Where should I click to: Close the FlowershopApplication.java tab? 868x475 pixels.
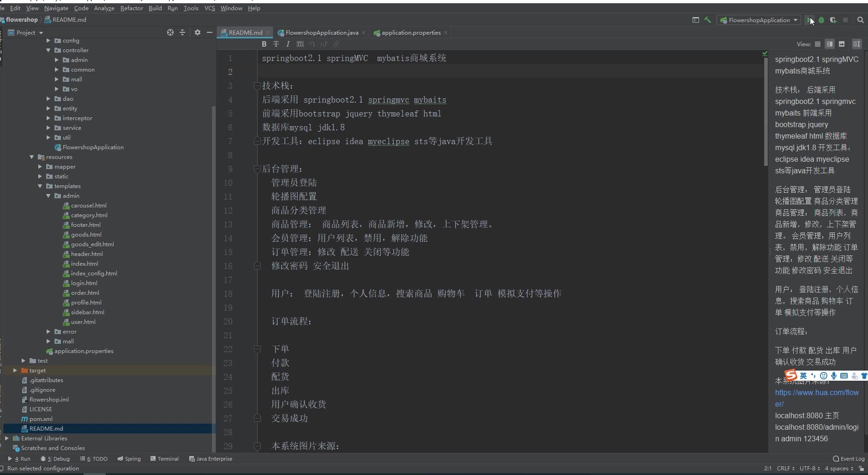tap(364, 32)
